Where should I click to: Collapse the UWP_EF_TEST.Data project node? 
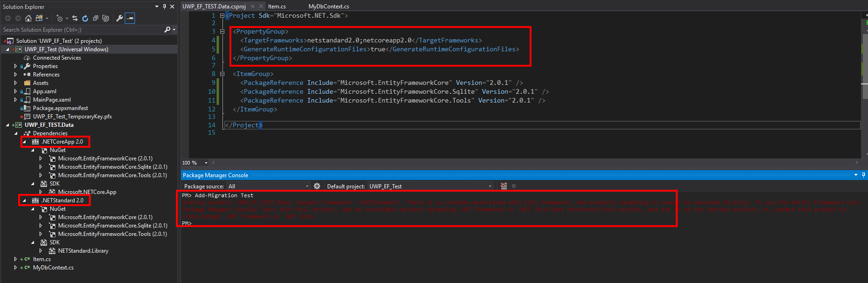7,125
